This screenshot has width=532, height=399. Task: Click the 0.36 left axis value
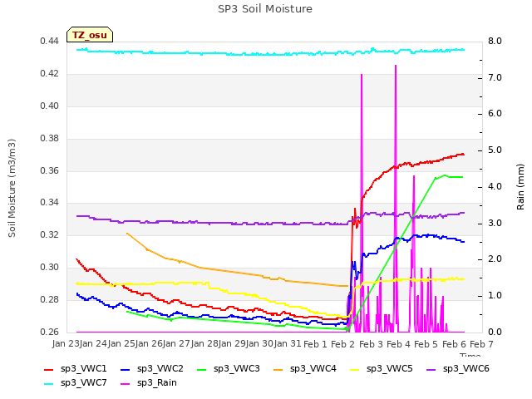click(50, 170)
